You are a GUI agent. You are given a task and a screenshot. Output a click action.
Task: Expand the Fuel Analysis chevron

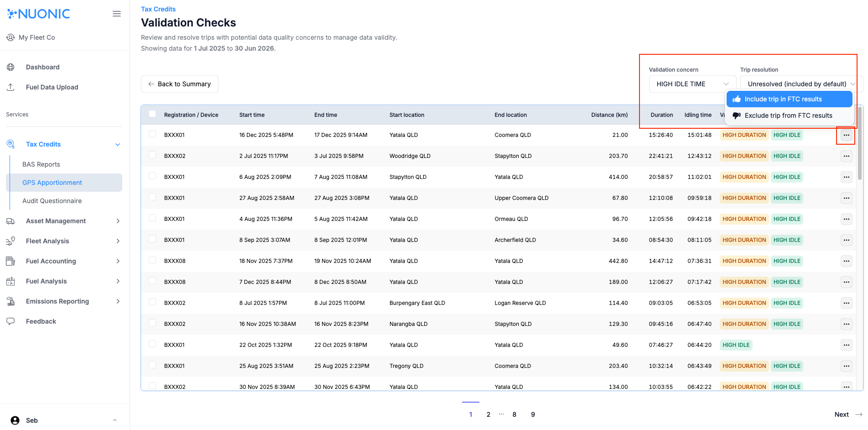coord(118,281)
